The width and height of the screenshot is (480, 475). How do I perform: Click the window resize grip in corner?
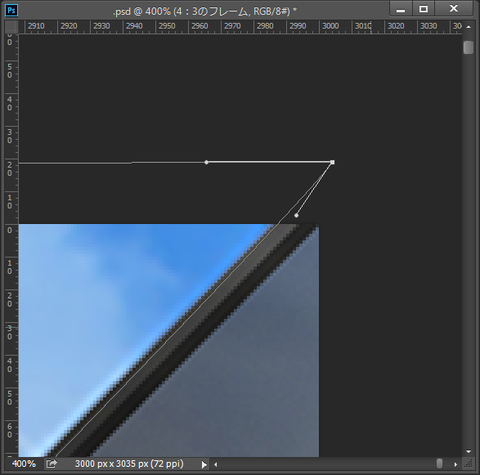click(468, 464)
